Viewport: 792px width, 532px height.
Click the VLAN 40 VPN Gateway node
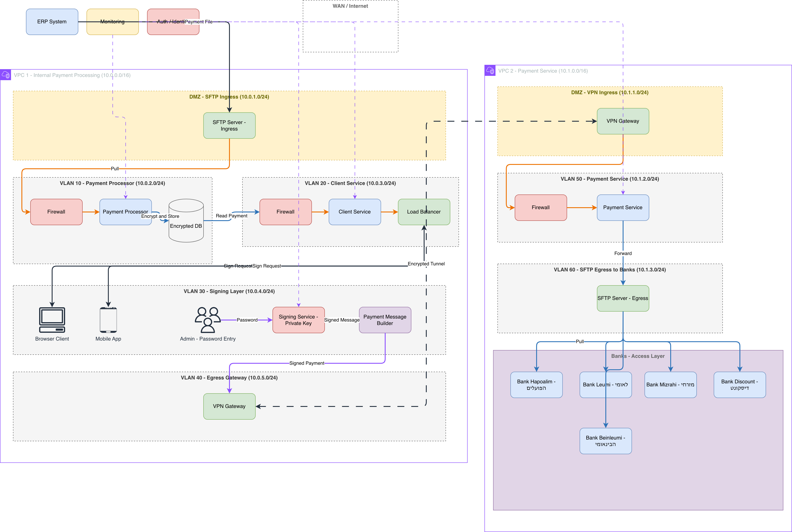(x=229, y=406)
